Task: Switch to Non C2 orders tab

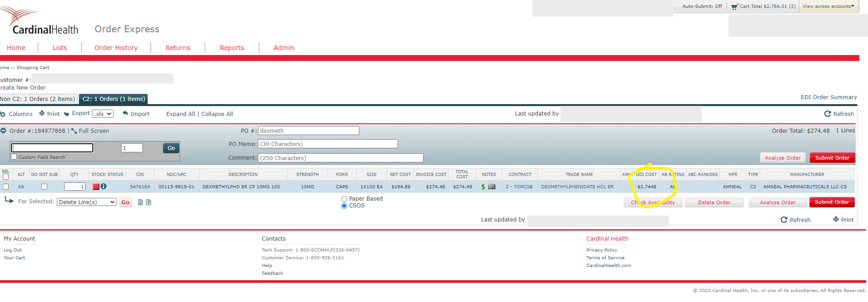Action: 38,99
